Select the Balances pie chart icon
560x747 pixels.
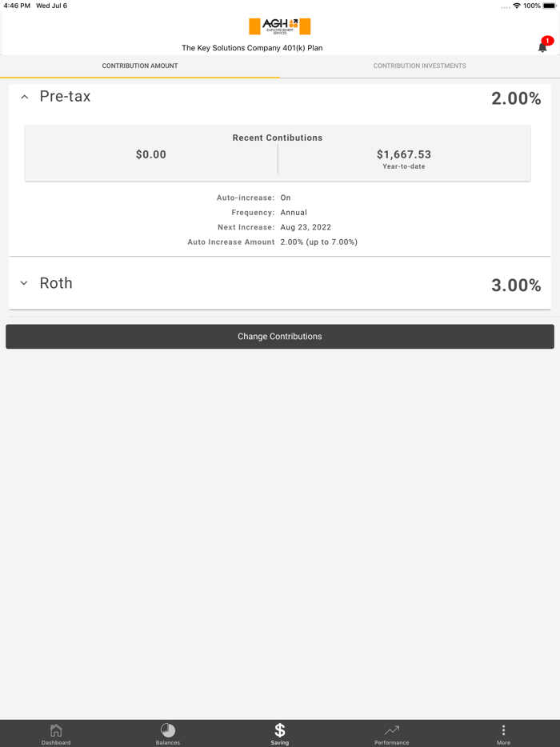click(x=168, y=730)
